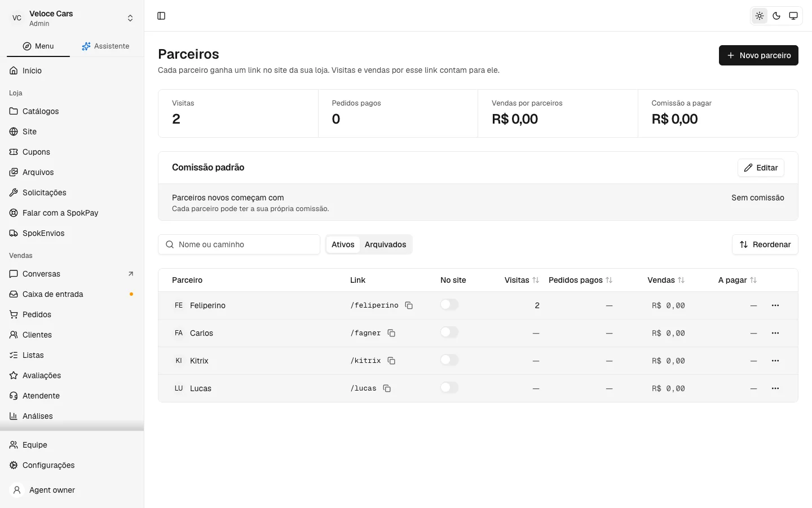Switch to dark theme moon icon
Image resolution: width=812 pixels, height=508 pixels.
pyautogui.click(x=776, y=16)
